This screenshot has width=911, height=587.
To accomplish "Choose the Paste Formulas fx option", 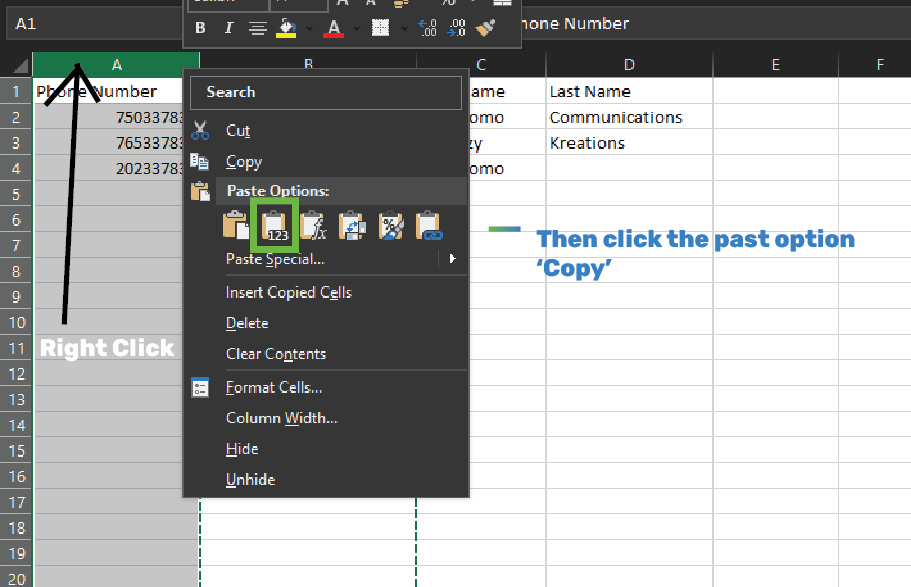I will click(314, 226).
